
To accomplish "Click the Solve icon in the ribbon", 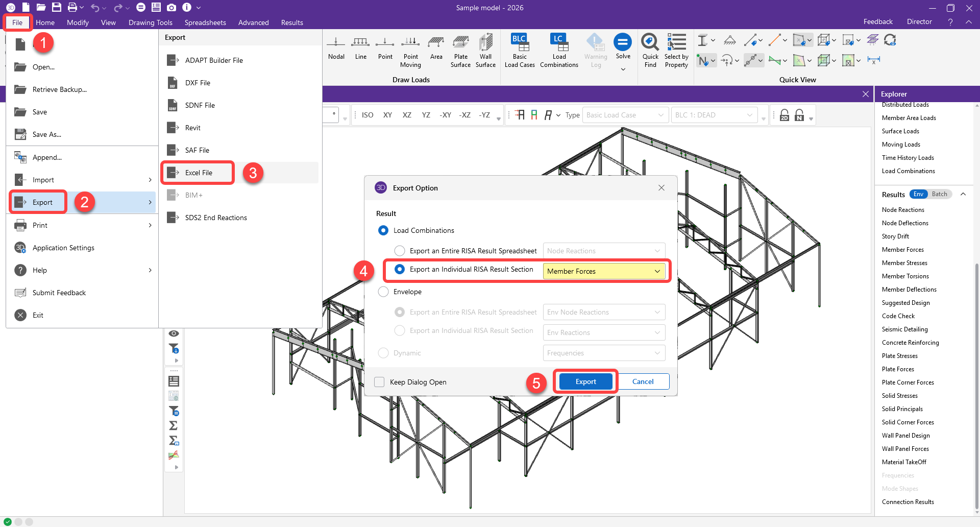I will pyautogui.click(x=623, y=42).
